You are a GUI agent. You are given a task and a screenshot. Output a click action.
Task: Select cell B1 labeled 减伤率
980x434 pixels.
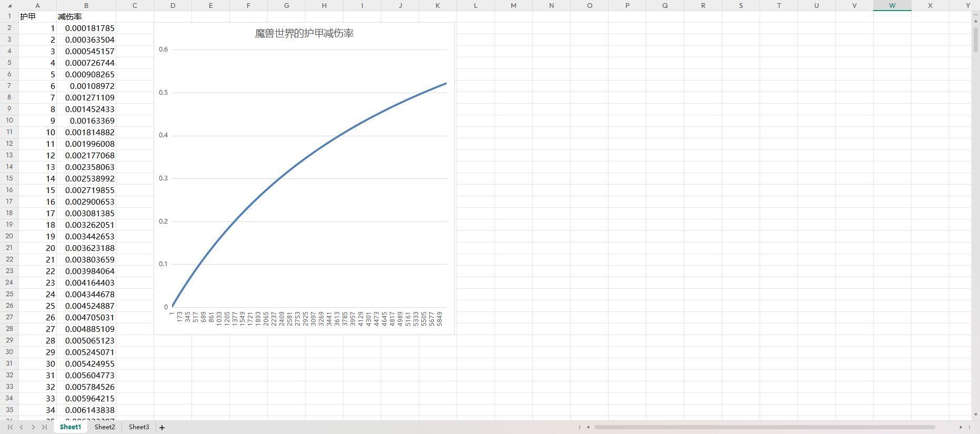86,17
